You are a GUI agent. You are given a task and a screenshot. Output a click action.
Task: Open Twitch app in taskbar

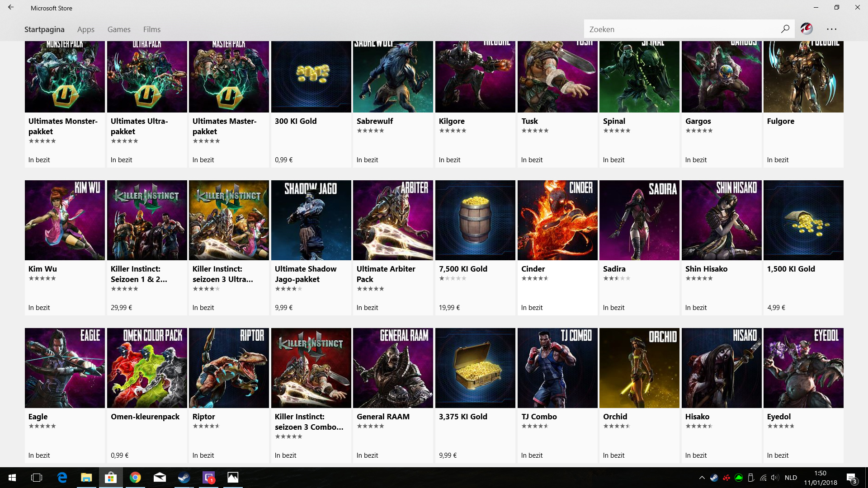coord(208,478)
